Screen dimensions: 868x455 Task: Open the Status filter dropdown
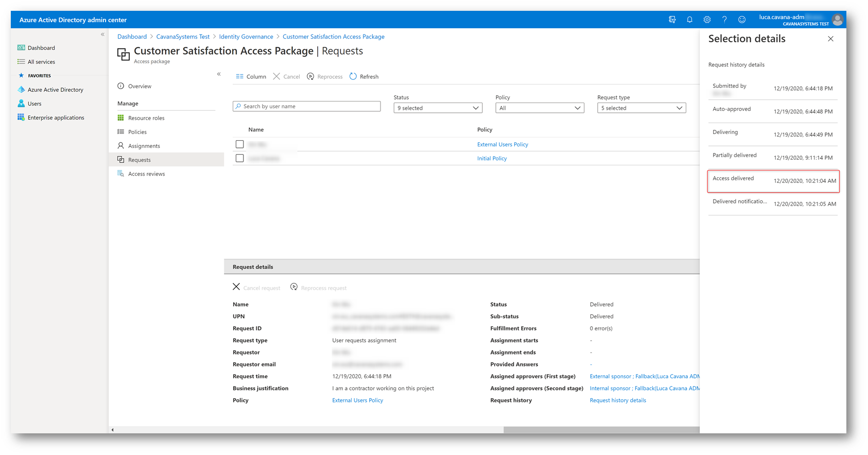coord(438,108)
